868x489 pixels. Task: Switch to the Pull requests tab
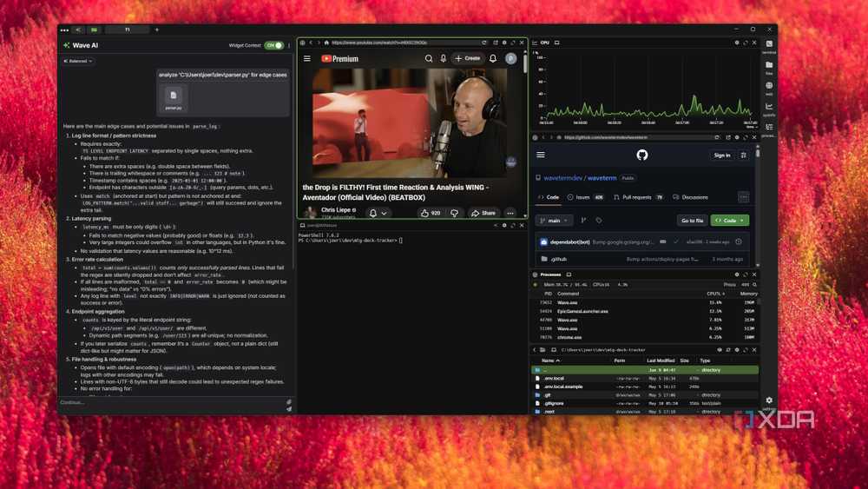pyautogui.click(x=639, y=197)
